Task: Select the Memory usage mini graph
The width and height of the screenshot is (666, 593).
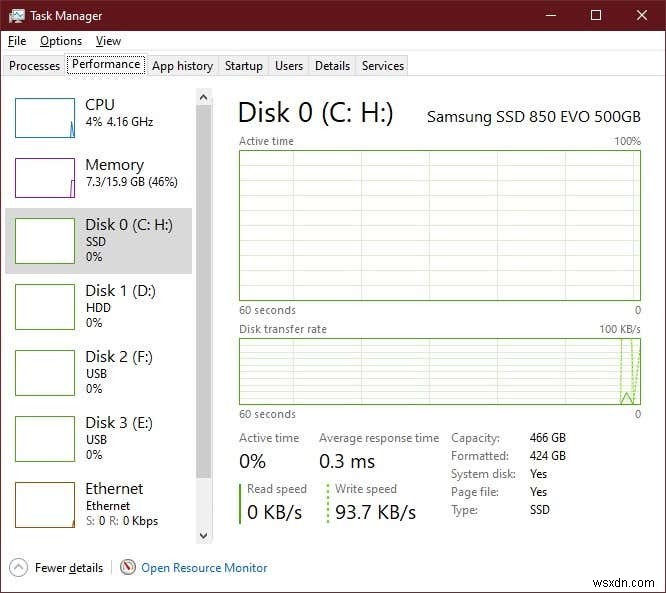Action: click(45, 178)
